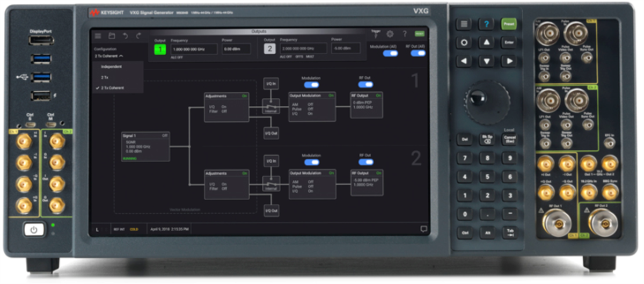644x284 pixels.
Task: Toggle channel 1 Modulation switch
Action: coord(311,85)
